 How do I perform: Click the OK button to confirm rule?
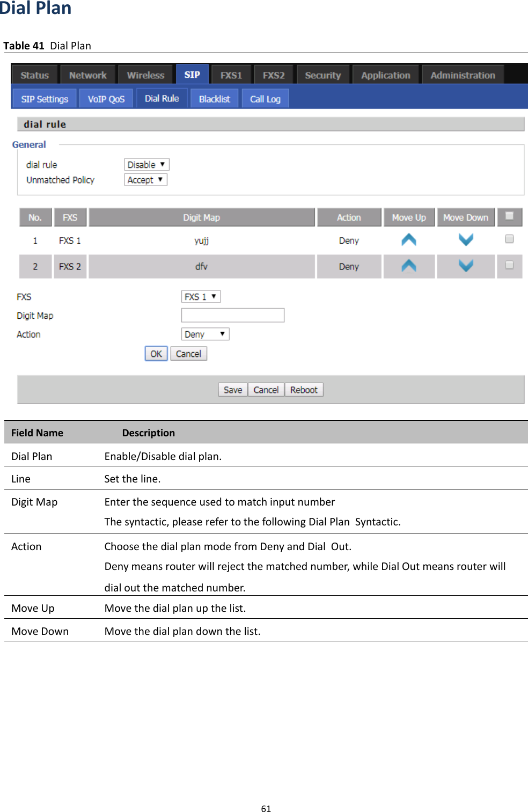point(156,353)
